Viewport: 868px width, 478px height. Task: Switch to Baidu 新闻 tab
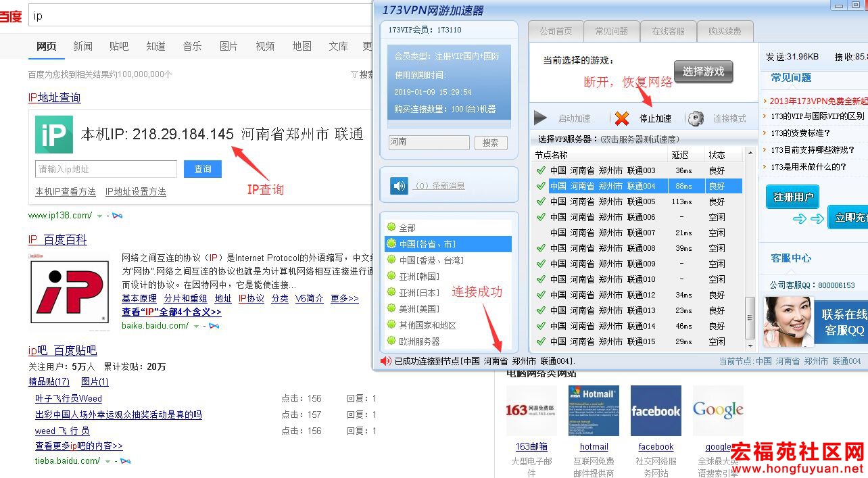pyautogui.click(x=82, y=46)
